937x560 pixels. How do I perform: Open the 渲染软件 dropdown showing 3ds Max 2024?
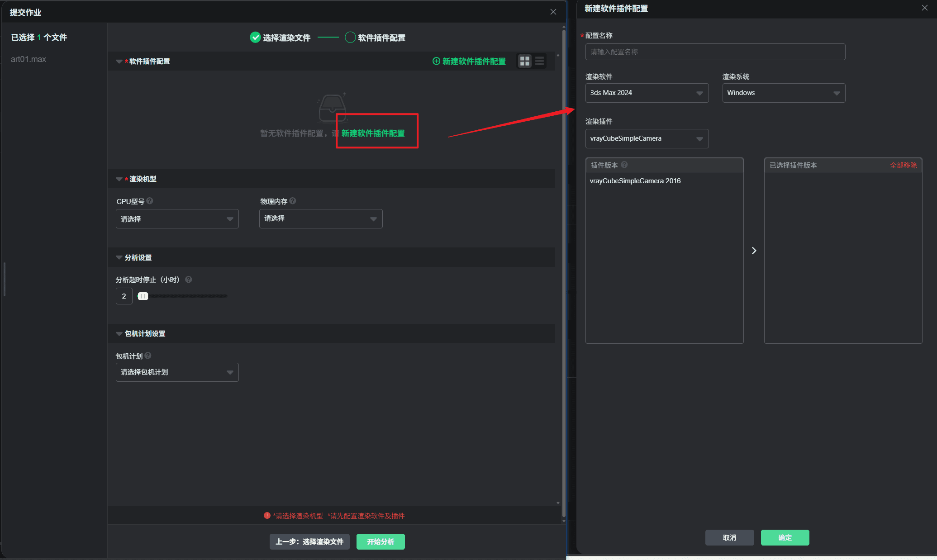tap(647, 93)
